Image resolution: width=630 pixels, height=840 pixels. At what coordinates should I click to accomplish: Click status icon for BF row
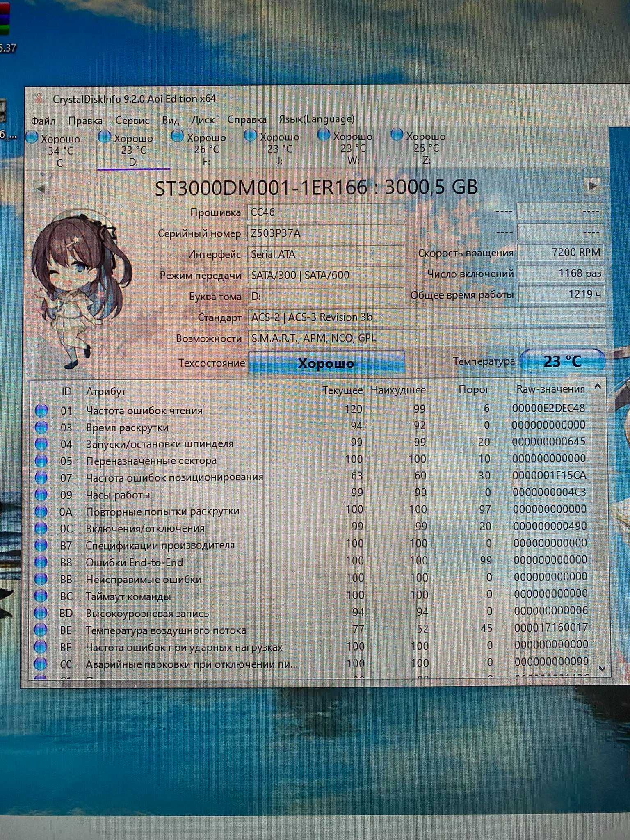(41, 647)
